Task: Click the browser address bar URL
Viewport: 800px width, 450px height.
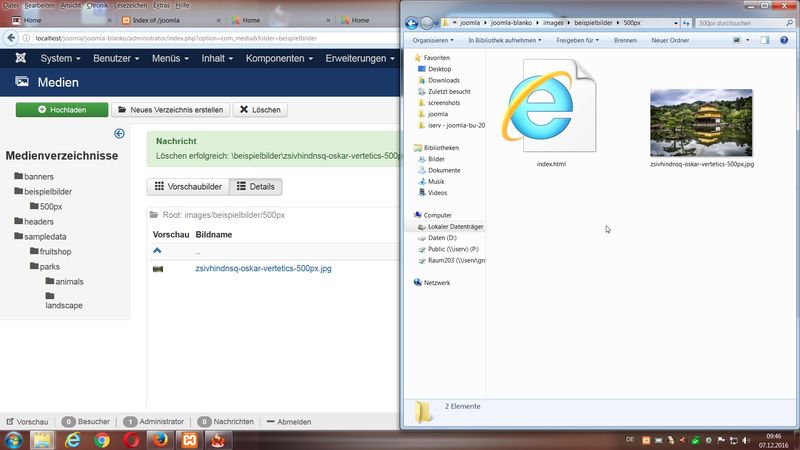Action: (x=176, y=38)
